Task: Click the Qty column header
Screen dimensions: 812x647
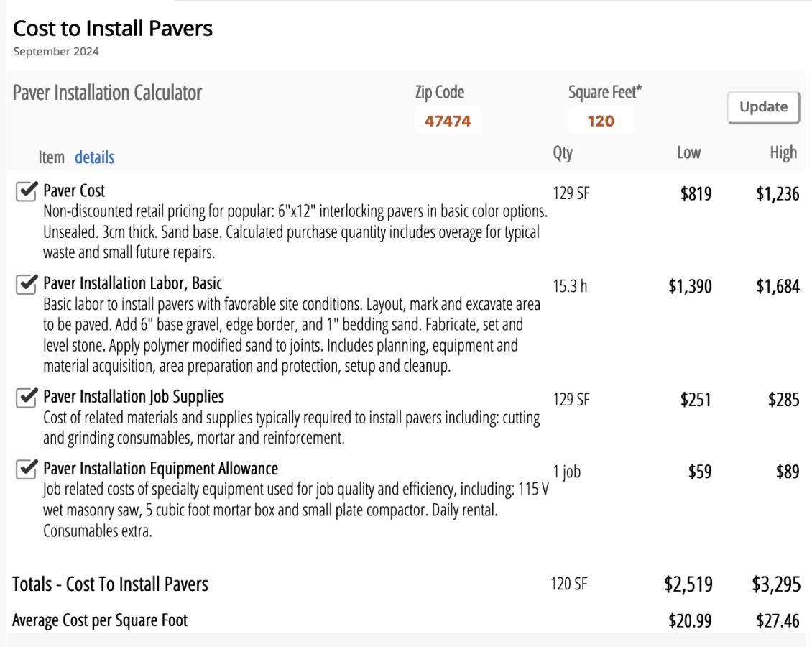Action: [563, 153]
